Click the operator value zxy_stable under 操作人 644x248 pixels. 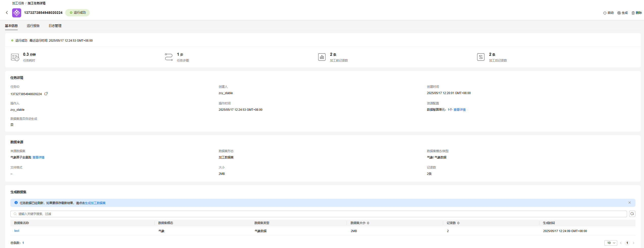[17, 110]
